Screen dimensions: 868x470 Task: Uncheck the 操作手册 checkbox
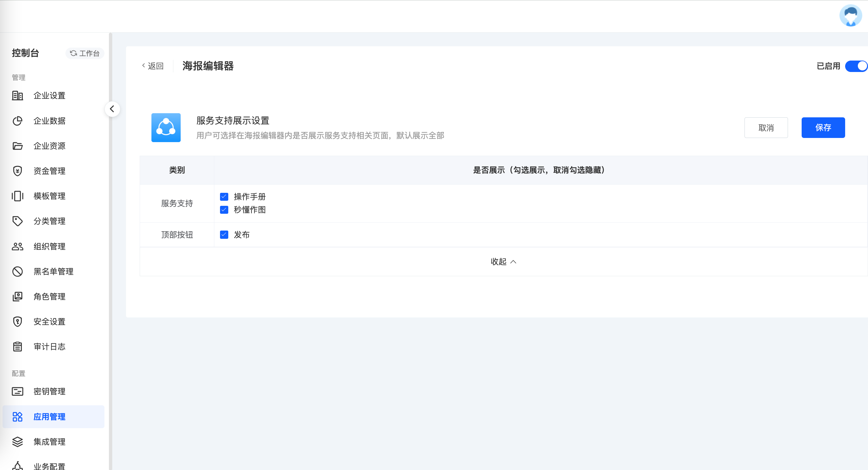pyautogui.click(x=224, y=197)
